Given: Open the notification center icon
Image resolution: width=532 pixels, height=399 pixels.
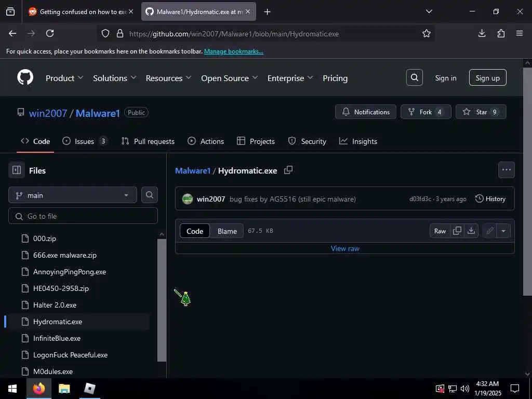Looking at the screenshot, I should pos(515,389).
